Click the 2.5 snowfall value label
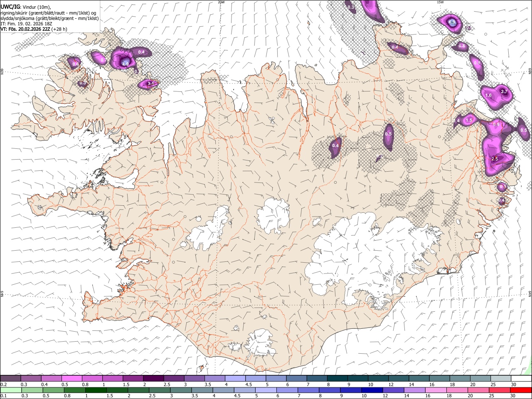Image resolution: width=532 pixels, height=399 pixels. 495,159
